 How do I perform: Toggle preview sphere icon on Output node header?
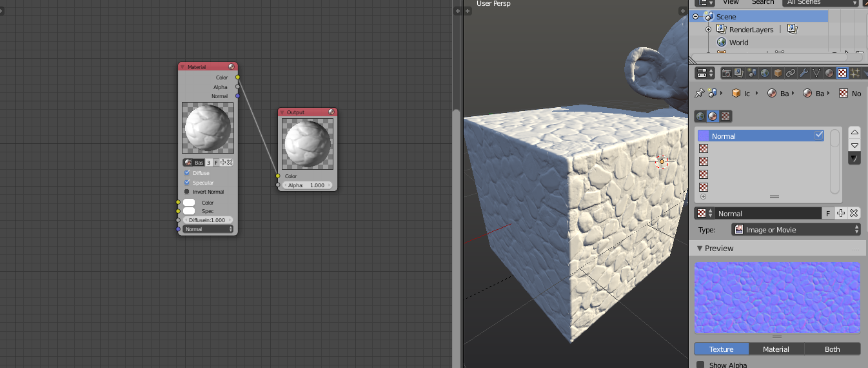pos(331,112)
